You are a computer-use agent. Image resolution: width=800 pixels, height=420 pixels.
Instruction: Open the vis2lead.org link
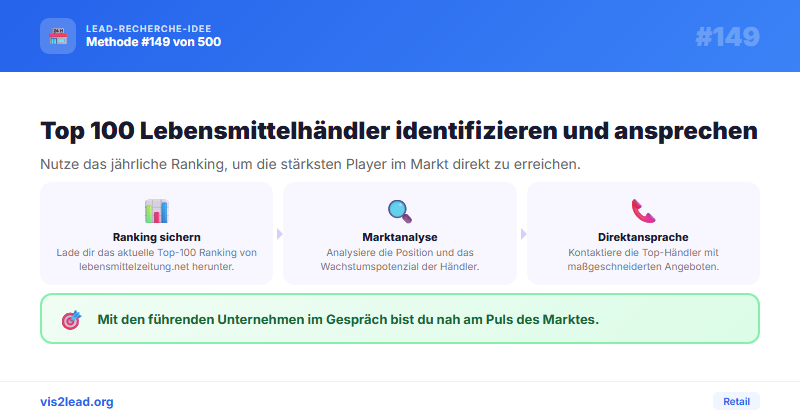(x=77, y=402)
